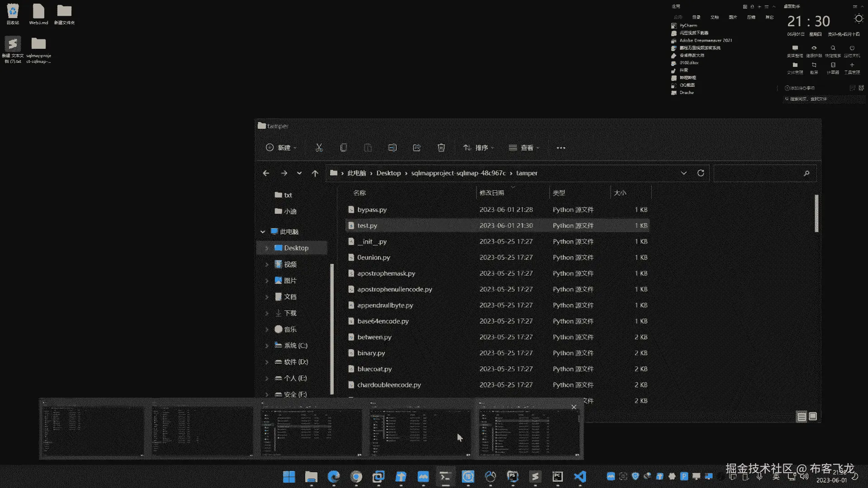Navigate back with the left arrow
Image resolution: width=868 pixels, height=488 pixels.
click(x=266, y=173)
